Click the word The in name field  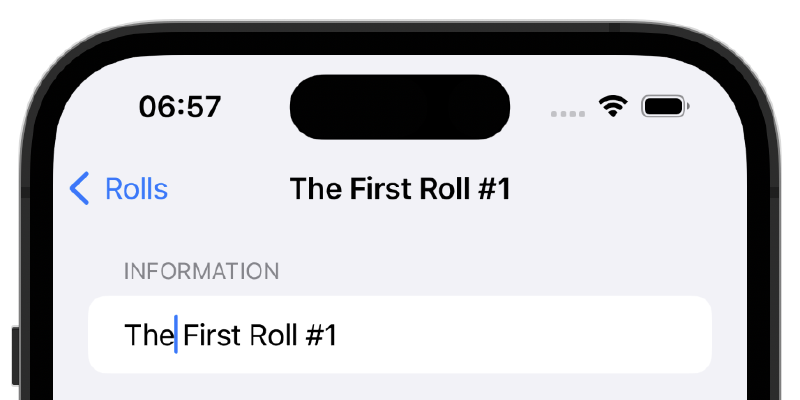coord(149,335)
